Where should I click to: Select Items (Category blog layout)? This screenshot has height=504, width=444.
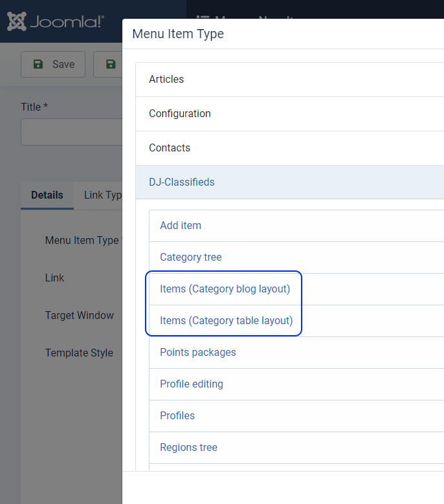pyautogui.click(x=296, y=289)
